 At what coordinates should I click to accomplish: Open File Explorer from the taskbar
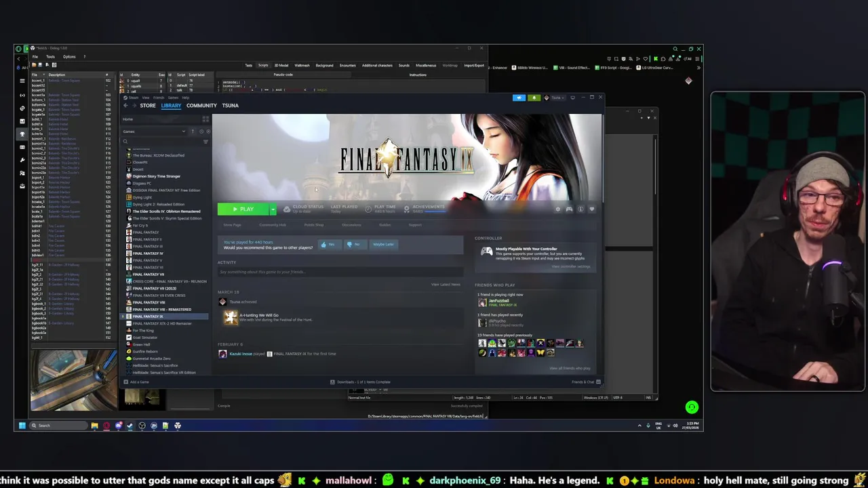[x=94, y=426]
